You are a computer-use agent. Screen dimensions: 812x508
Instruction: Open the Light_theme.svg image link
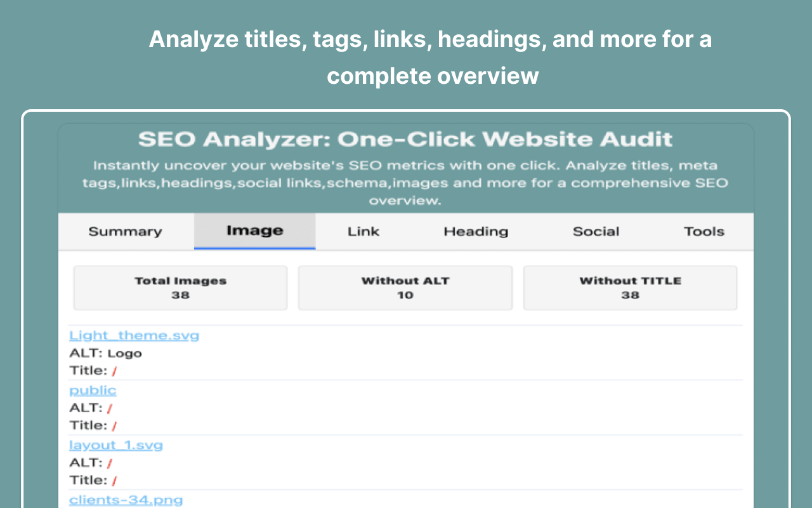point(134,335)
